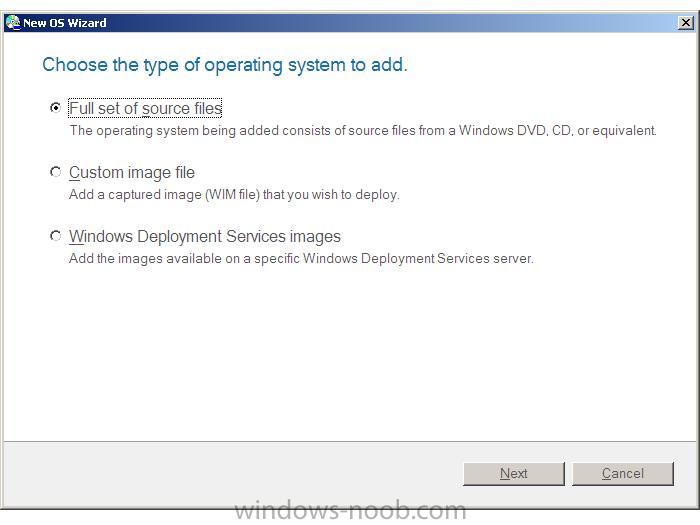Cancel the wizard with the Cancel button
The width and height of the screenshot is (700, 525).
[623, 473]
